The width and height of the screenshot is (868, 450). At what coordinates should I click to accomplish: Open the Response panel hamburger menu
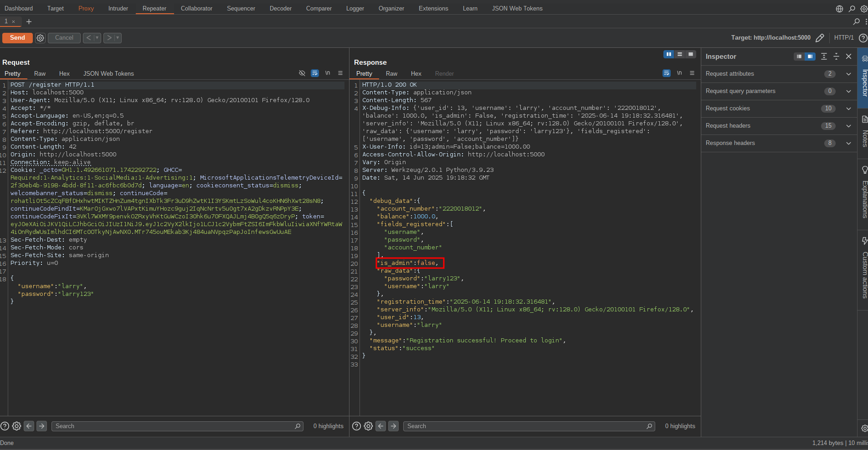point(692,73)
